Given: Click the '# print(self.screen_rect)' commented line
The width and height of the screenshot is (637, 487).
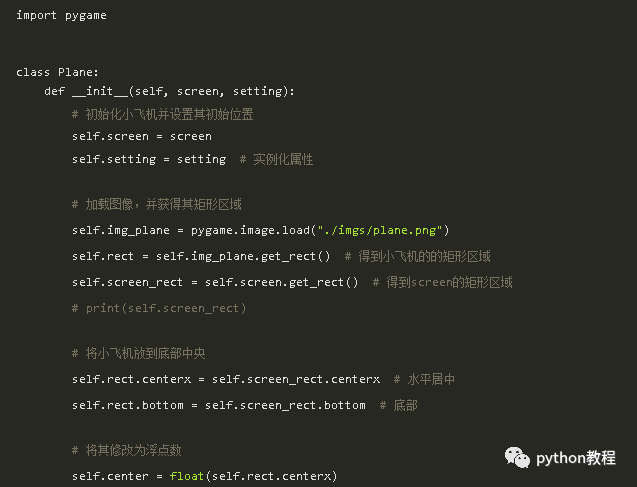Looking at the screenshot, I should (x=159, y=308).
